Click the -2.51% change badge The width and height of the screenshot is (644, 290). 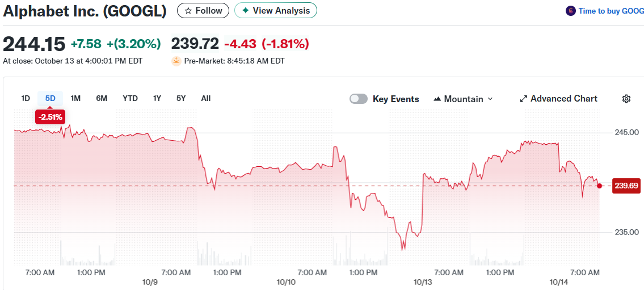click(50, 117)
